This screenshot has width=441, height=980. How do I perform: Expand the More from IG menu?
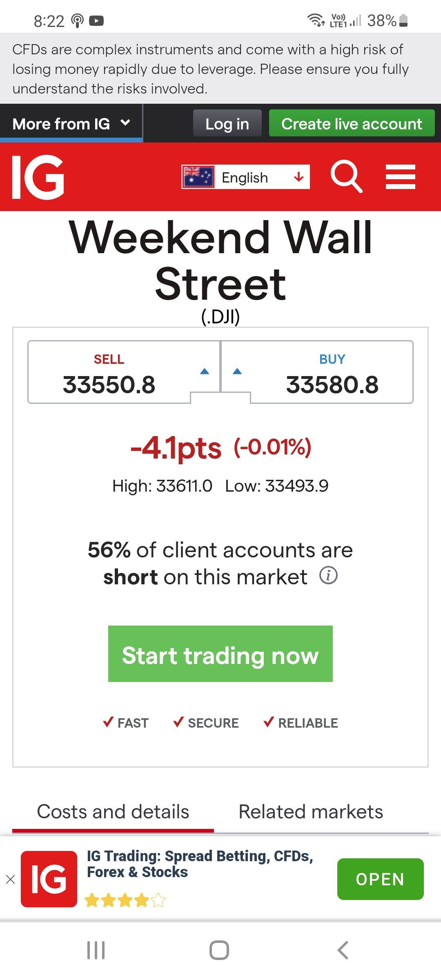click(x=71, y=124)
